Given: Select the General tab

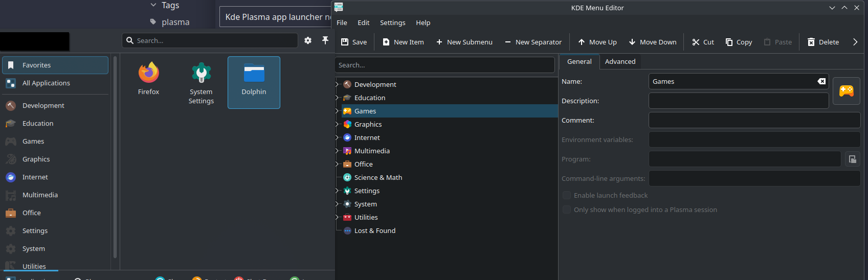Looking at the screenshot, I should tap(579, 61).
